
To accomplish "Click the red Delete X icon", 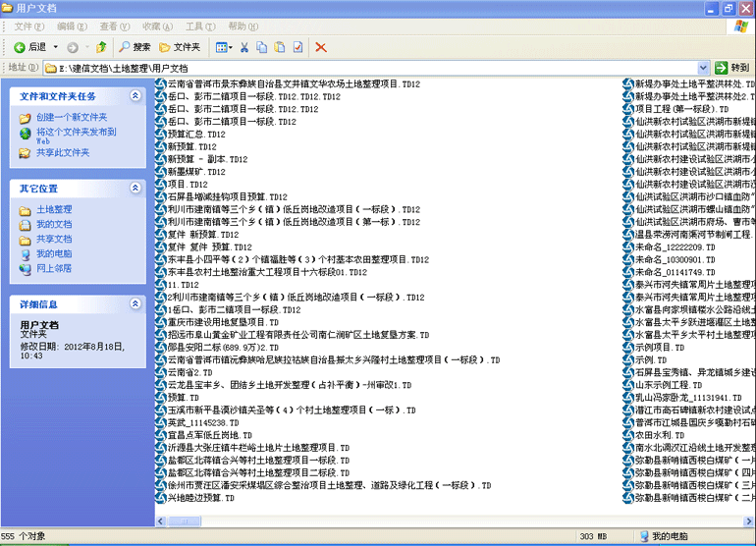I will click(321, 47).
